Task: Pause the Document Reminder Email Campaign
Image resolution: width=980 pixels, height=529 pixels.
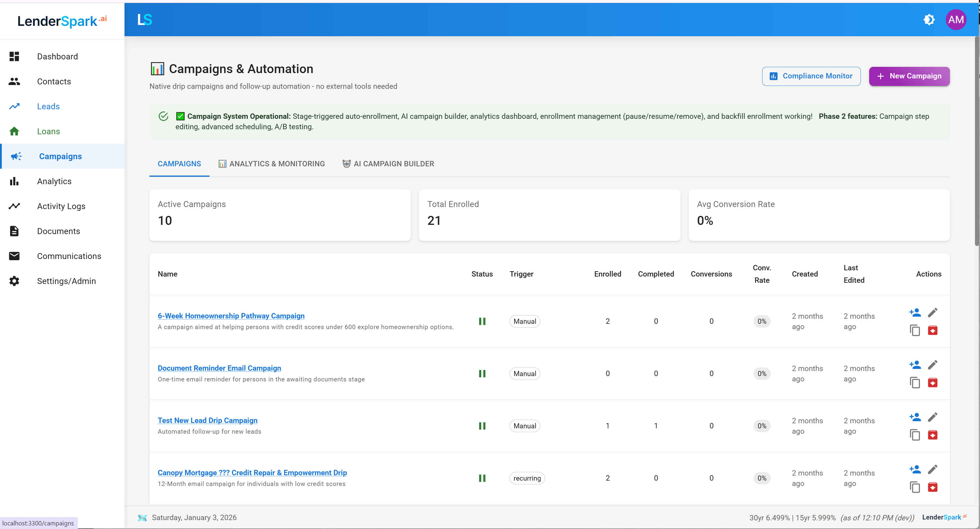Action: [482, 373]
